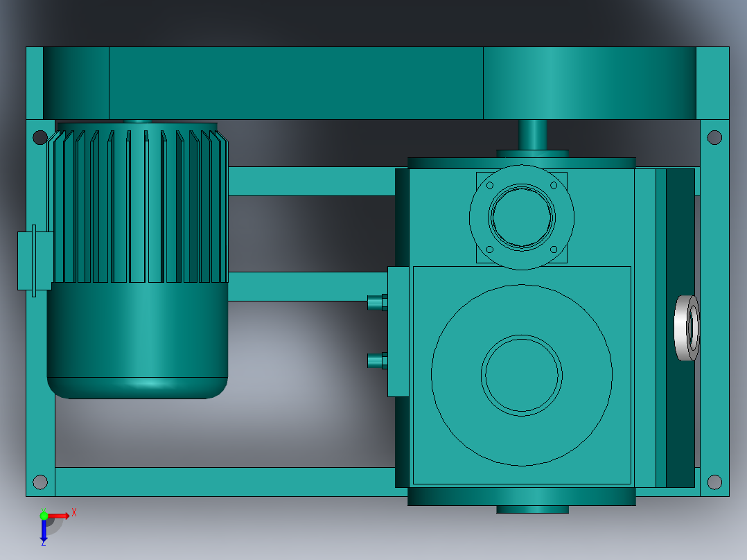
Task: Click the red X axis arrow of the triad
Action: [x=59, y=516]
